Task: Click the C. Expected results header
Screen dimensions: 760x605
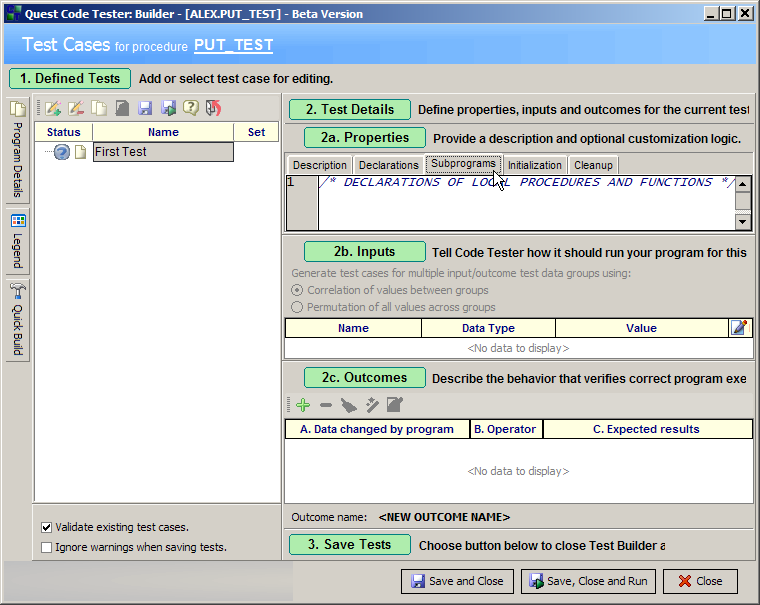Action: point(647,429)
